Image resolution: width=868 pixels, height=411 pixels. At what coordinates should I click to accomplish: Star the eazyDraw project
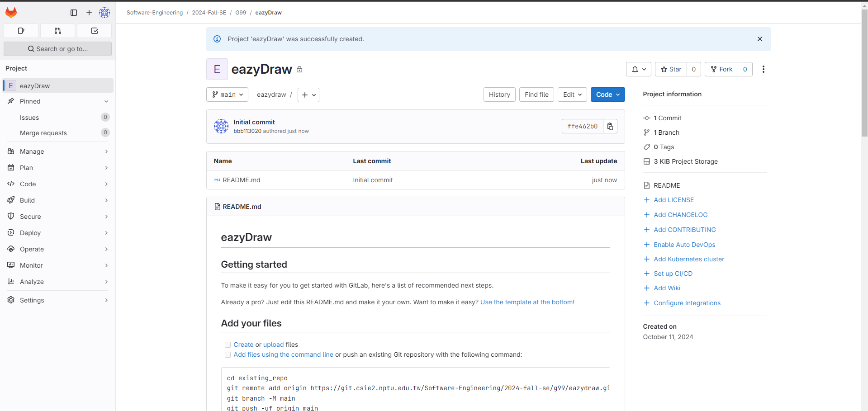click(x=671, y=69)
